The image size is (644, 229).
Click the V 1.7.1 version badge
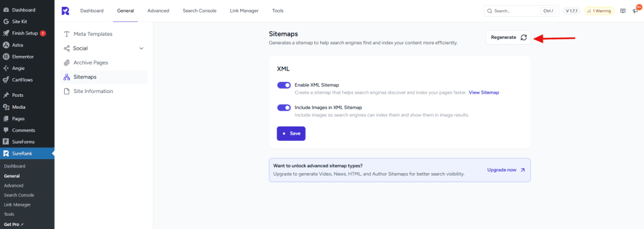tap(572, 11)
